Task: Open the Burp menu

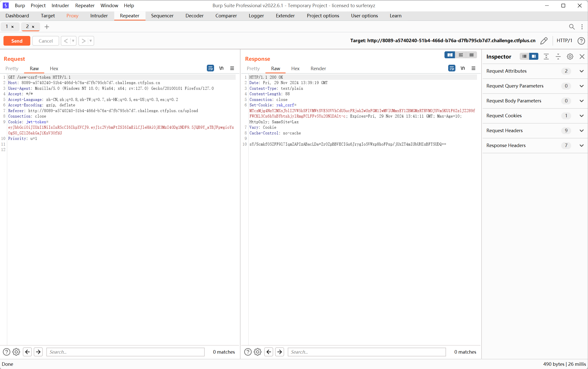Action: 20,5
